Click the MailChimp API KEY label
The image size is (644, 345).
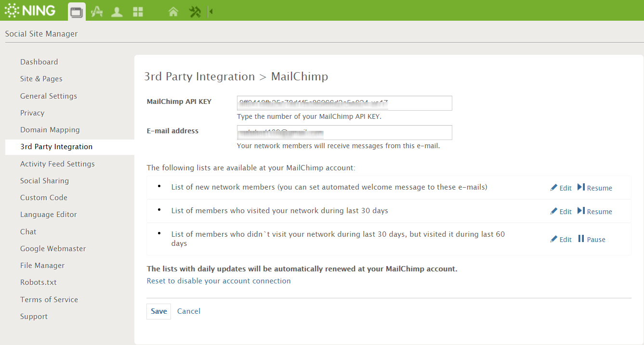(179, 102)
